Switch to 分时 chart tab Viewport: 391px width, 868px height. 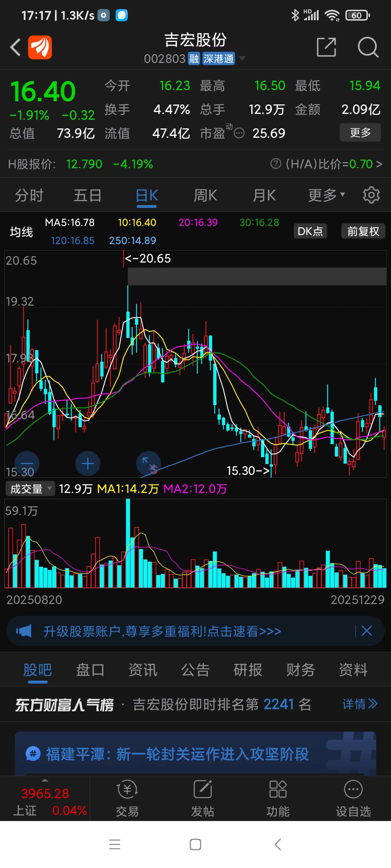point(29,195)
